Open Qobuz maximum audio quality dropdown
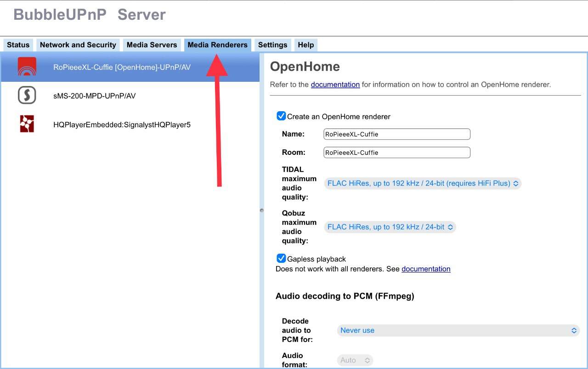Screen dimensions: 588x369 click(x=390, y=227)
